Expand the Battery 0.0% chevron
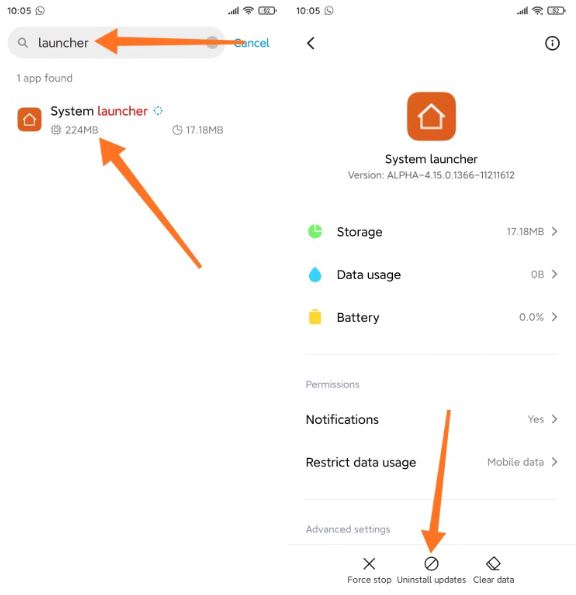Image resolution: width=576 pixels, height=595 pixels. pyautogui.click(x=554, y=317)
